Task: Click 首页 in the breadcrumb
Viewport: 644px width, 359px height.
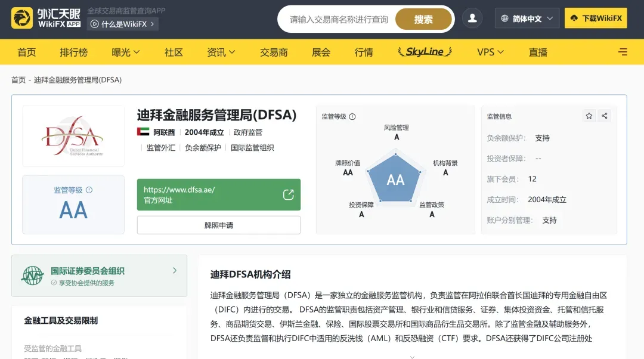Action: click(x=18, y=80)
